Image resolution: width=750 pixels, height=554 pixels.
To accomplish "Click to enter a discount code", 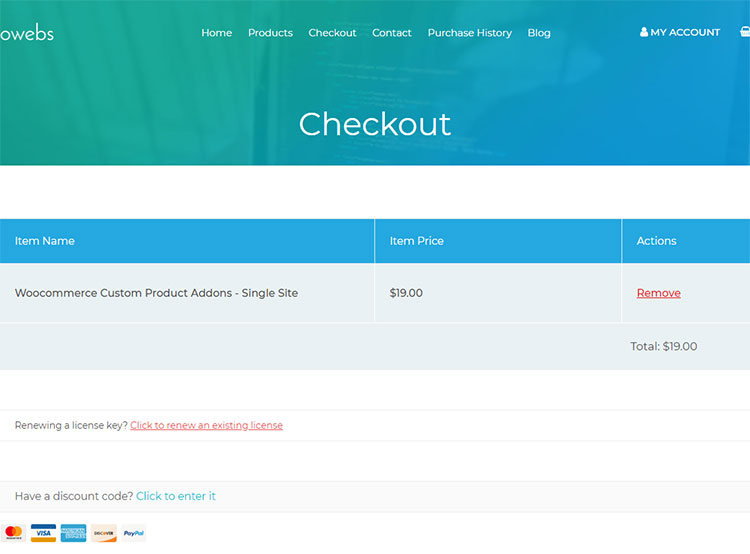I will (176, 496).
